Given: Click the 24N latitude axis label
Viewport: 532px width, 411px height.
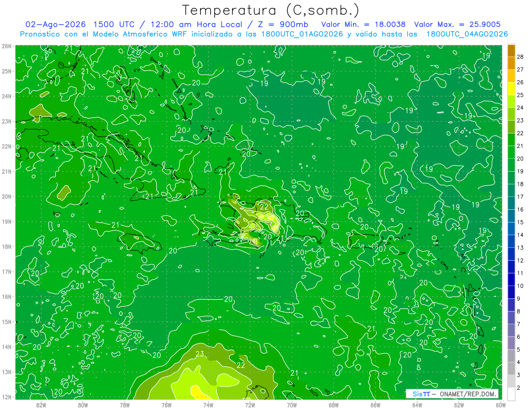Looking at the screenshot, I should [x=7, y=96].
